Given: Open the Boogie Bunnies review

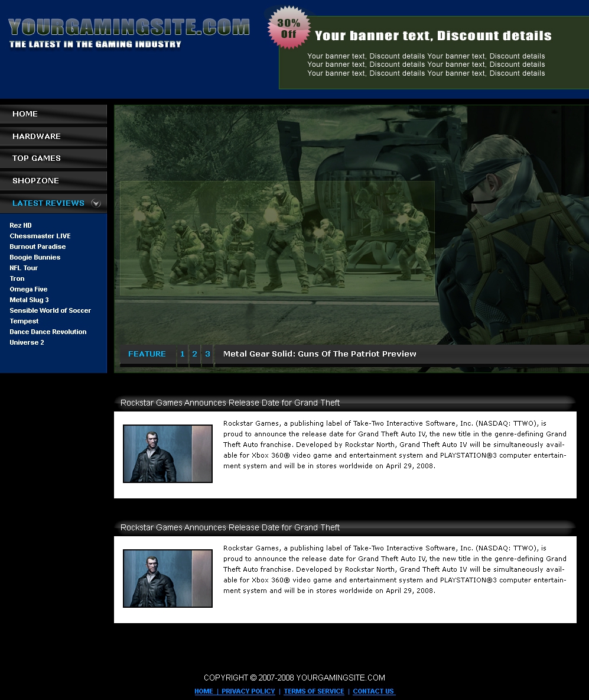Looking at the screenshot, I should pos(35,258).
